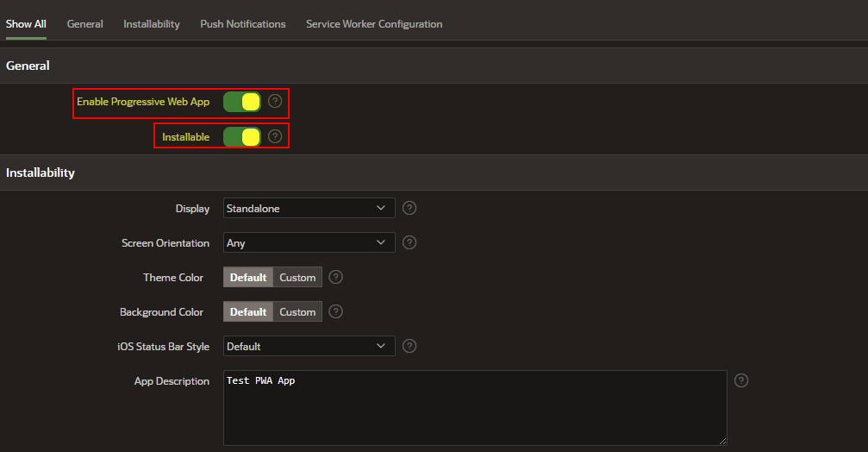Show help for the Display field
The image size is (868, 452).
pyautogui.click(x=409, y=208)
